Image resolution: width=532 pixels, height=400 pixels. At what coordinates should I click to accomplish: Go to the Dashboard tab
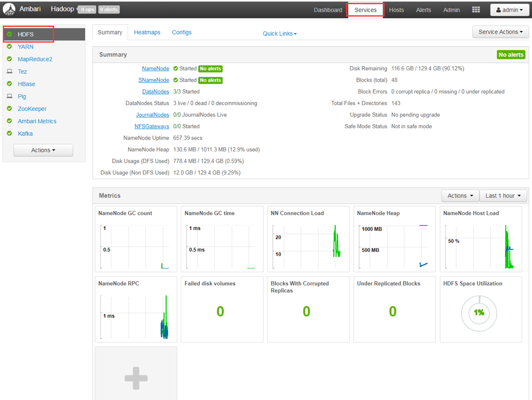pyautogui.click(x=328, y=10)
